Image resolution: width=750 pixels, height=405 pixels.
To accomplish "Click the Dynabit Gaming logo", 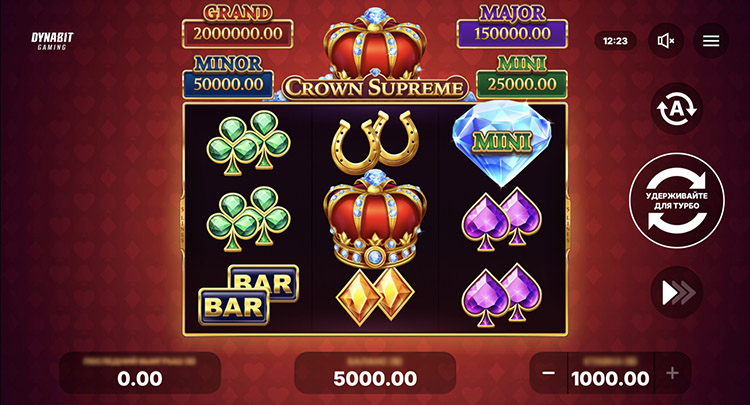I will tap(52, 41).
